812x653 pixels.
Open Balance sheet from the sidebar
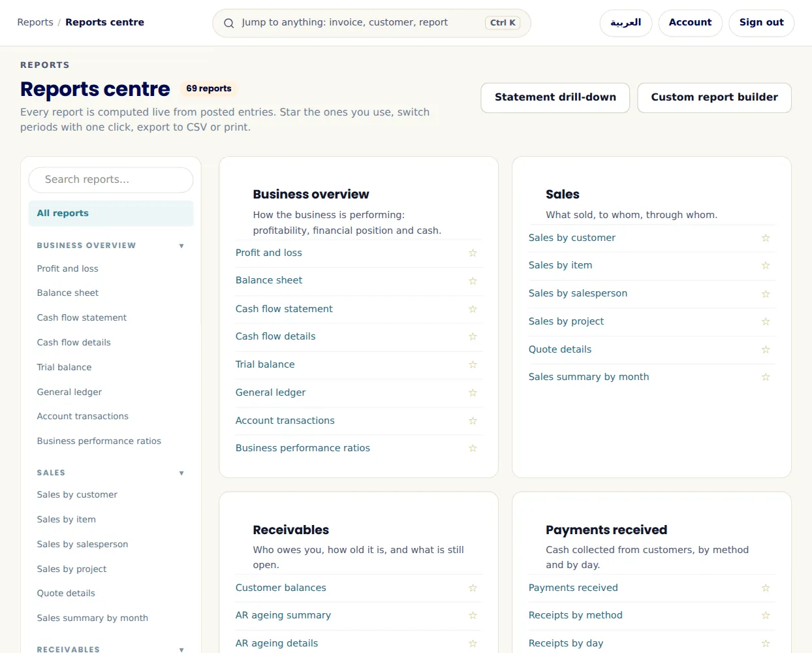point(68,293)
